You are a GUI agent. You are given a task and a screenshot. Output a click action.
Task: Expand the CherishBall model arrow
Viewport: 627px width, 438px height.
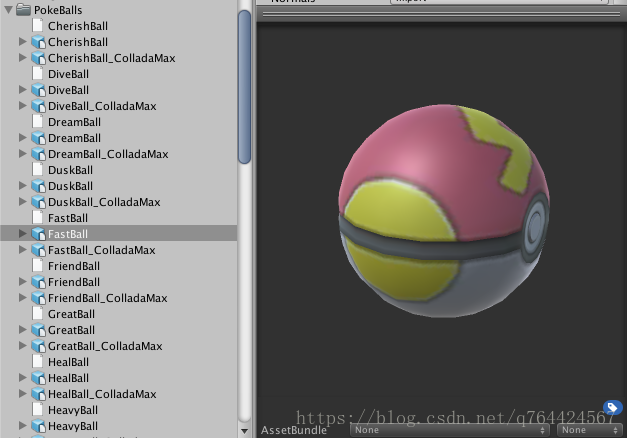tap(23, 41)
